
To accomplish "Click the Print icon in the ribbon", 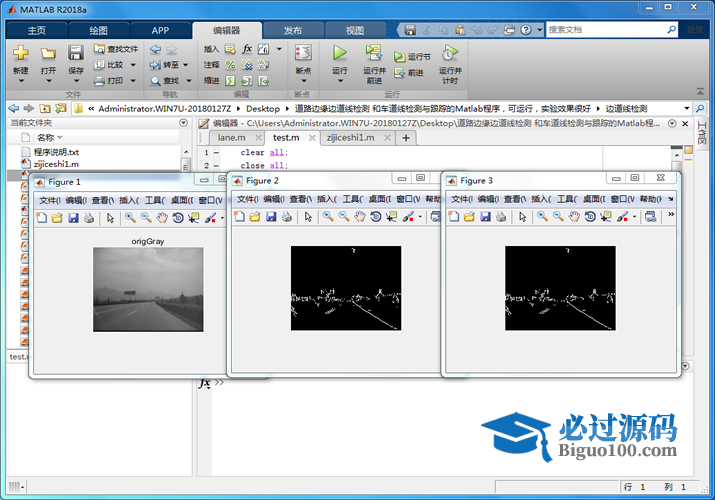I will coord(99,81).
